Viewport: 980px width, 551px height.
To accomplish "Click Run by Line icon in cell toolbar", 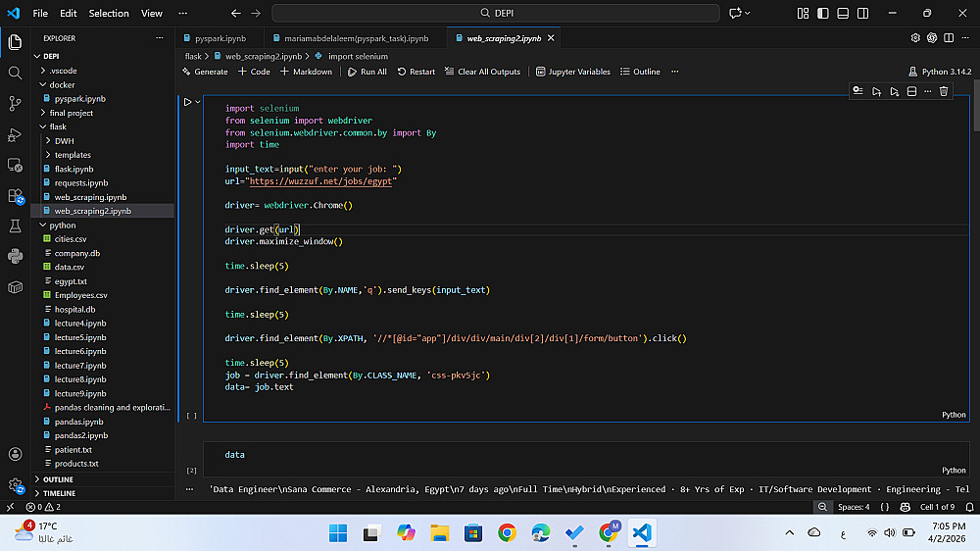I will click(858, 91).
